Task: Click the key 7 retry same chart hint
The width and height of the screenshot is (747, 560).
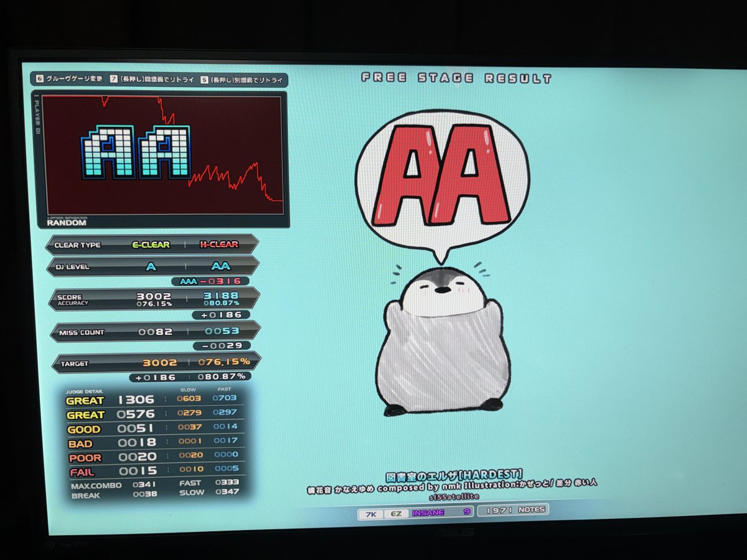Action: (151, 80)
